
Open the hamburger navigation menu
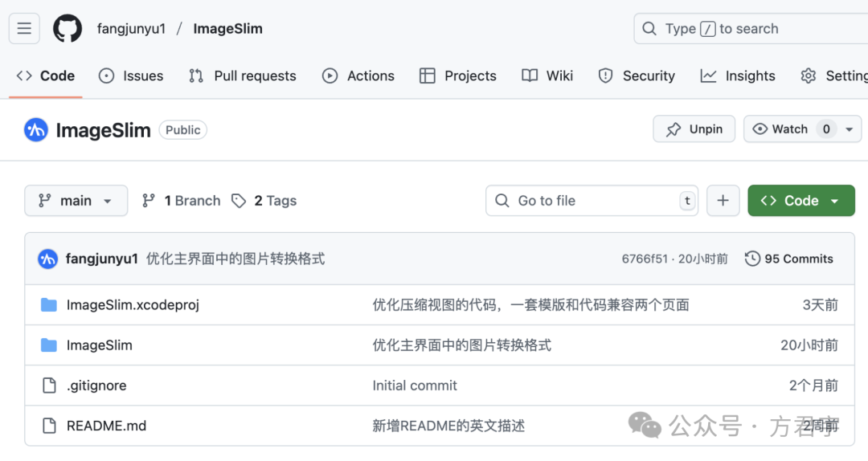(x=24, y=29)
